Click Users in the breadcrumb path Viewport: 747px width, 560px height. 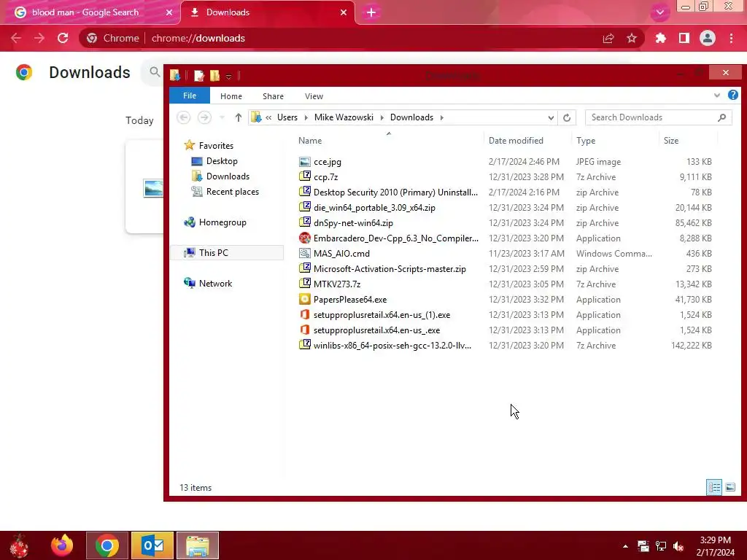tap(287, 117)
